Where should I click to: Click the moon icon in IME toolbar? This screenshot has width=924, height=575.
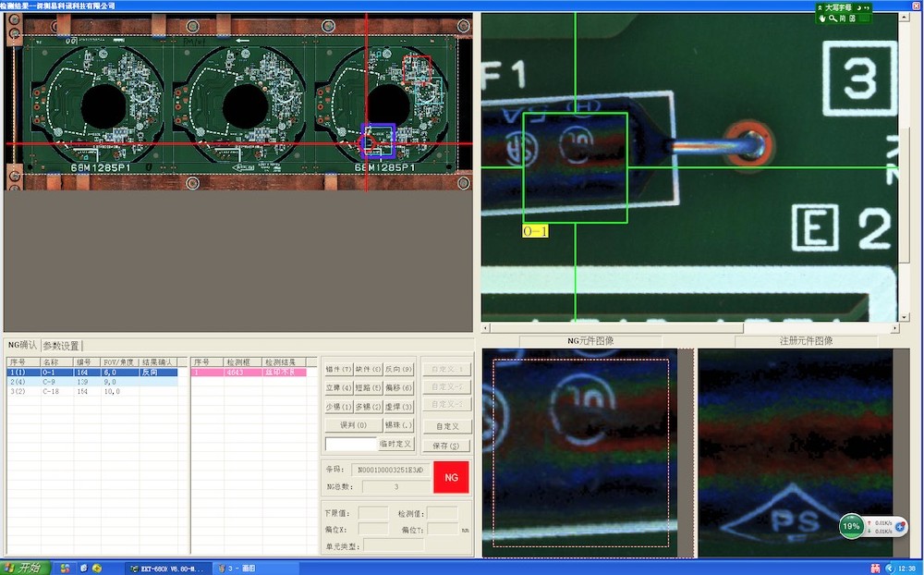tap(858, 7)
